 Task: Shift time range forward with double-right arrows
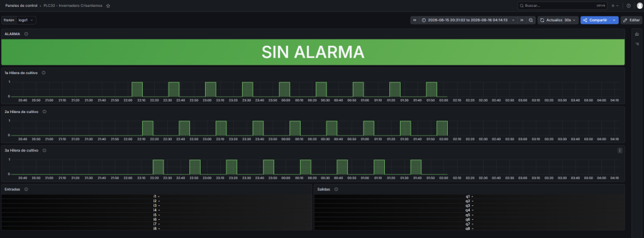pos(521,20)
